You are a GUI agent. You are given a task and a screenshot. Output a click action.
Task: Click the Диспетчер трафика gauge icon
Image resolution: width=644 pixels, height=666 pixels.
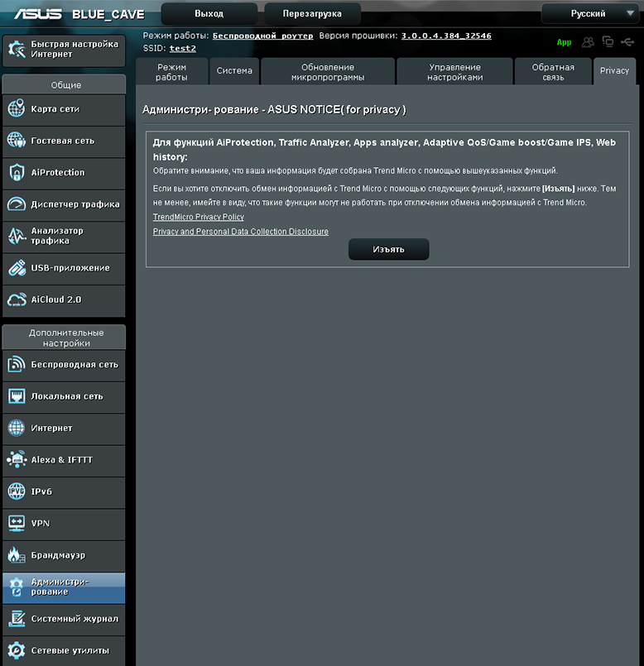[17, 204]
